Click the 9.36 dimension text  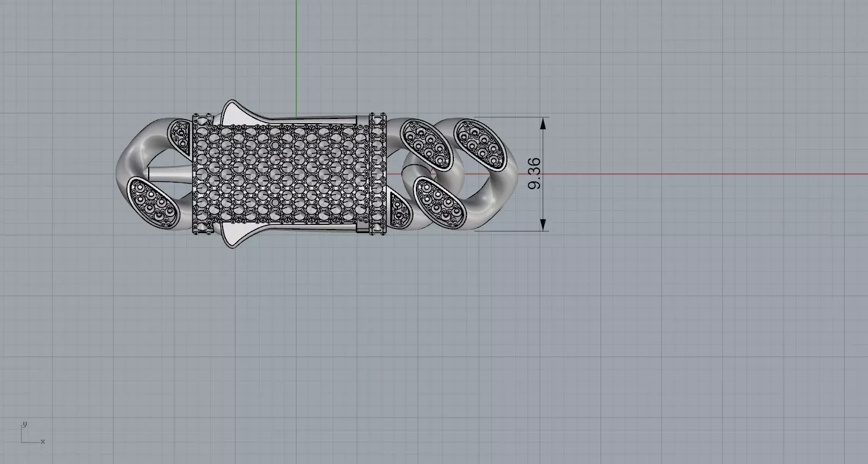(534, 174)
